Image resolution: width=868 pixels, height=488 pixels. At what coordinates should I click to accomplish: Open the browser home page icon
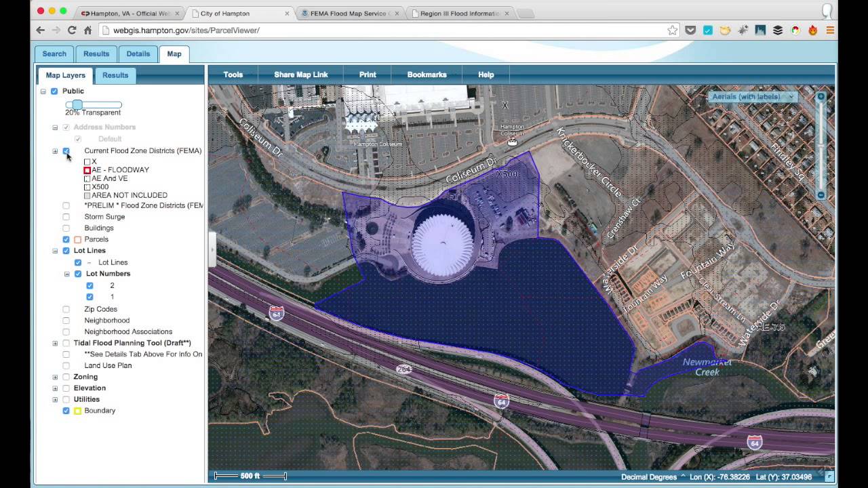(87, 30)
